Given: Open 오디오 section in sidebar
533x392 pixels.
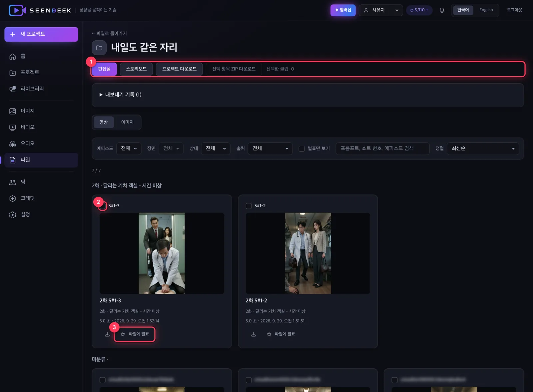Looking at the screenshot, I should (41, 143).
